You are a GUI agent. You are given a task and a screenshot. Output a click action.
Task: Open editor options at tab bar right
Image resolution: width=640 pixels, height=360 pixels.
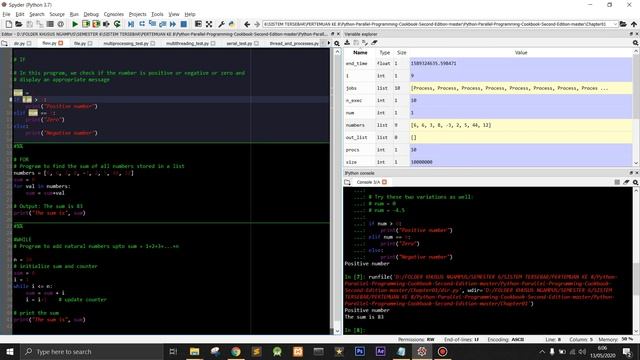tap(337, 43)
